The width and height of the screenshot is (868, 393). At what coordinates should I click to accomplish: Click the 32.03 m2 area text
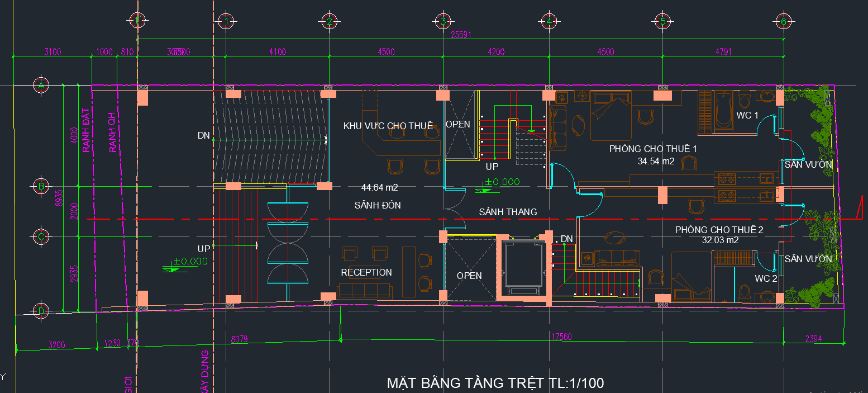[720, 240]
